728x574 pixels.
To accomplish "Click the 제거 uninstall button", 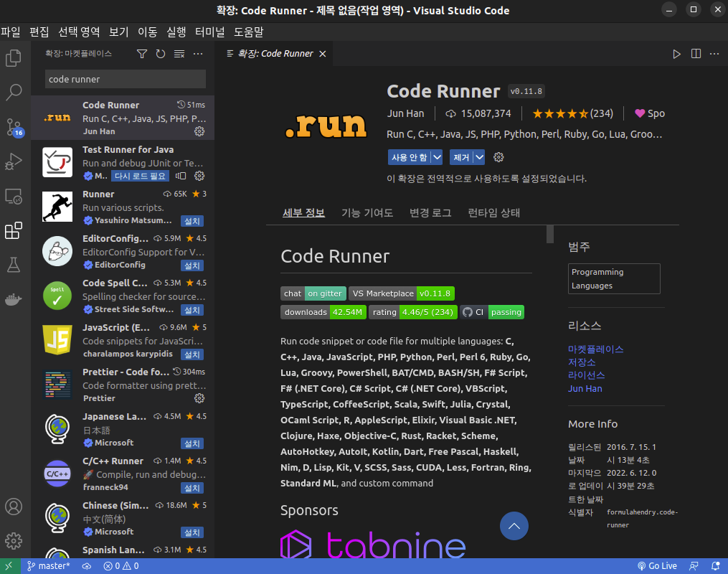I will click(x=461, y=157).
